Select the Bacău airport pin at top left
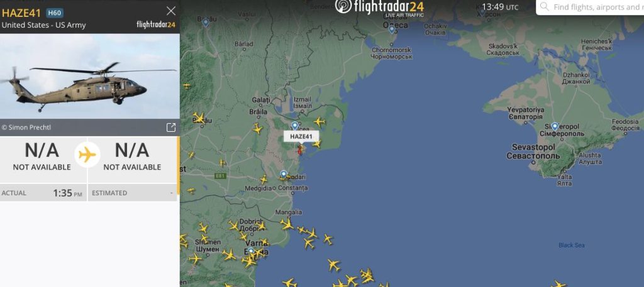Viewport: 644px width, 287px height. 206,23
